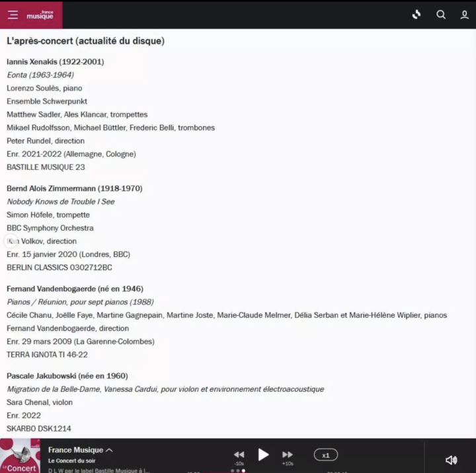Click composer Bernd Alois Zimmermann (1918-1970)
This screenshot has height=473, width=476.
coord(74,188)
